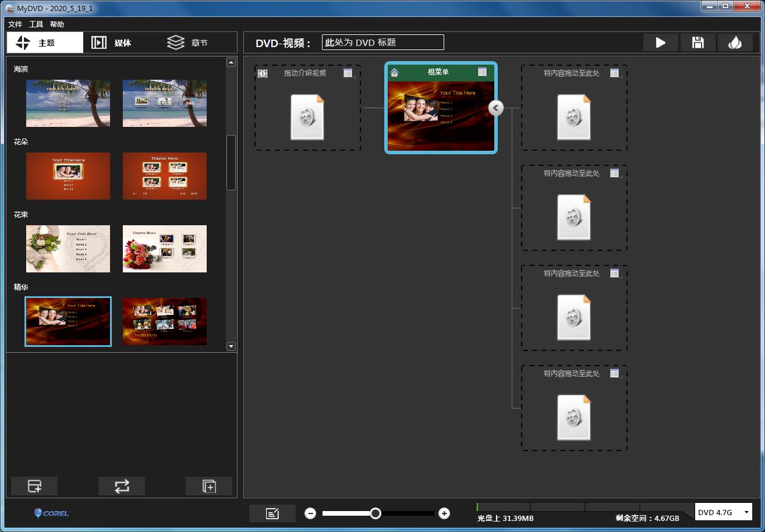Viewport: 765px width, 532px height.
Task: Click the zoom slider handle
Action: (376, 513)
